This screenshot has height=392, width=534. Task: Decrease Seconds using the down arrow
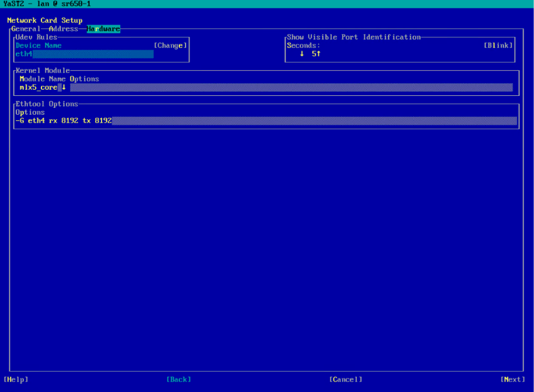point(302,54)
